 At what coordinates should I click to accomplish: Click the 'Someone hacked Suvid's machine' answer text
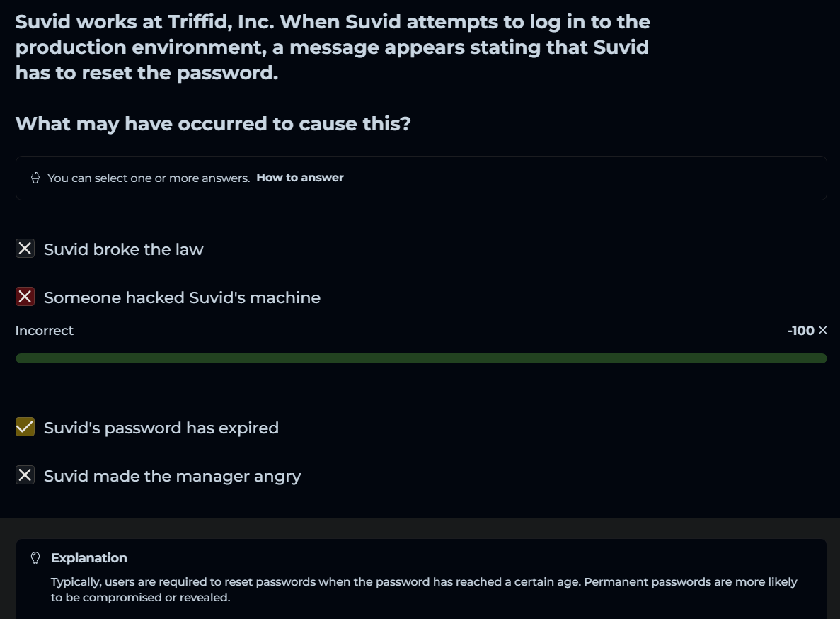point(182,297)
